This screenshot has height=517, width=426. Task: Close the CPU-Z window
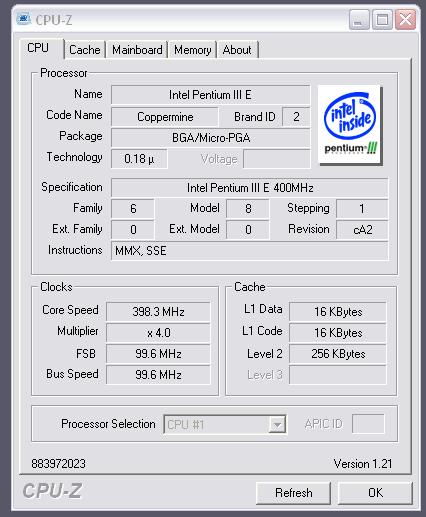click(405, 20)
